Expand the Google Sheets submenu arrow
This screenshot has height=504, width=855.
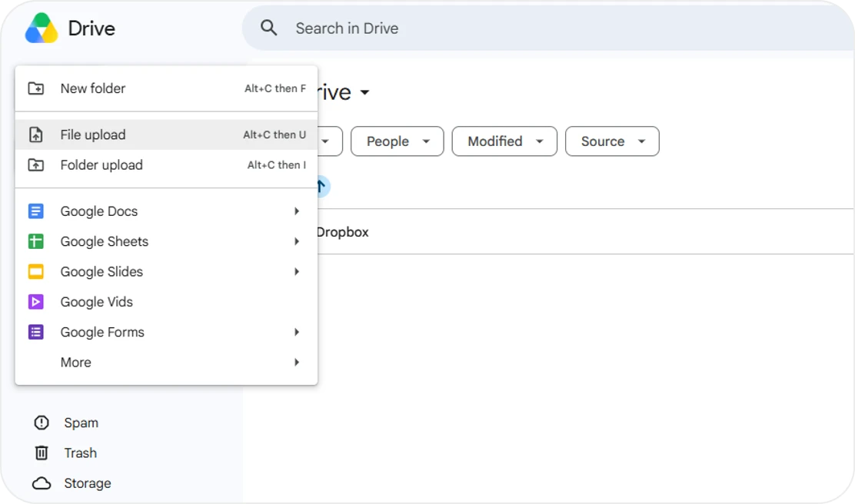pos(297,241)
